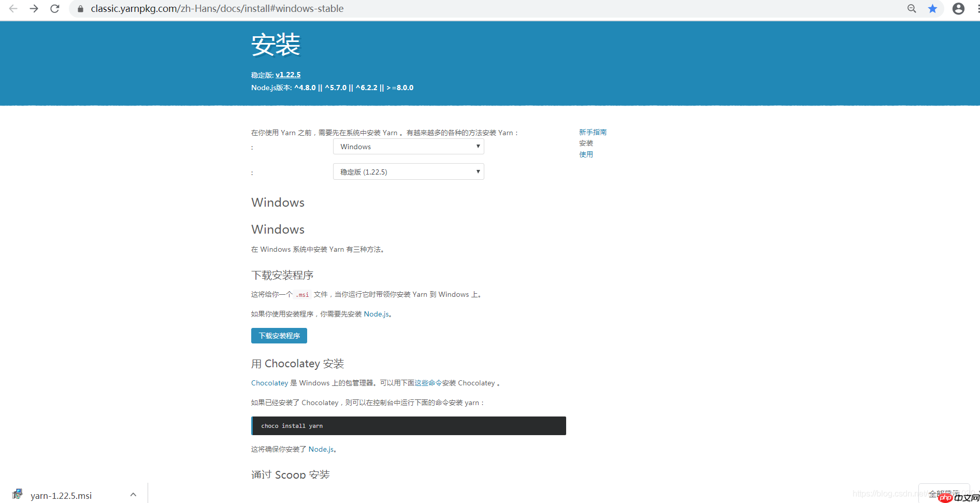
Task: Reload the page with the refresh icon
Action: click(x=55, y=8)
